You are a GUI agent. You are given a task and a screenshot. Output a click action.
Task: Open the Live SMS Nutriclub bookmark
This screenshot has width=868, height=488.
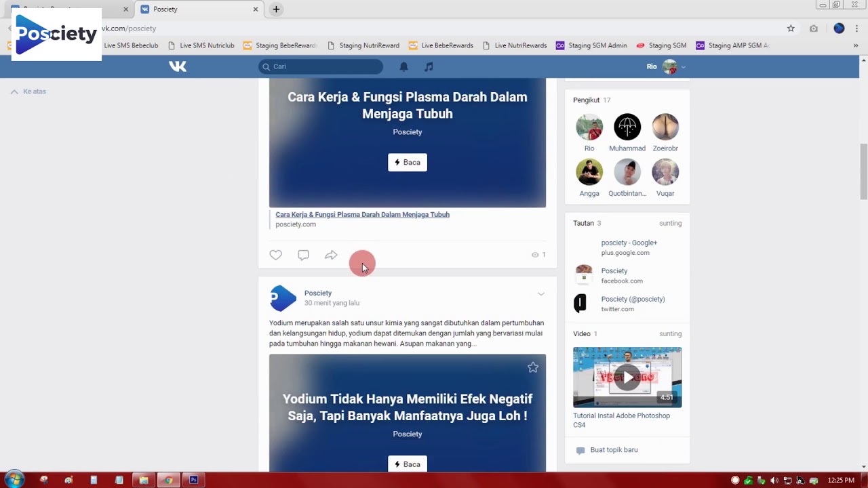201,45
